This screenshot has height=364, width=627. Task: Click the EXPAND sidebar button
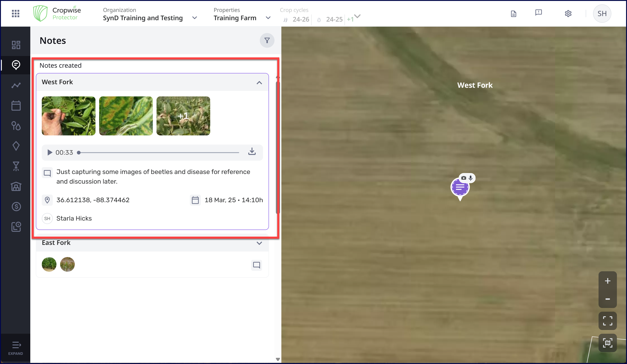pyautogui.click(x=15, y=348)
